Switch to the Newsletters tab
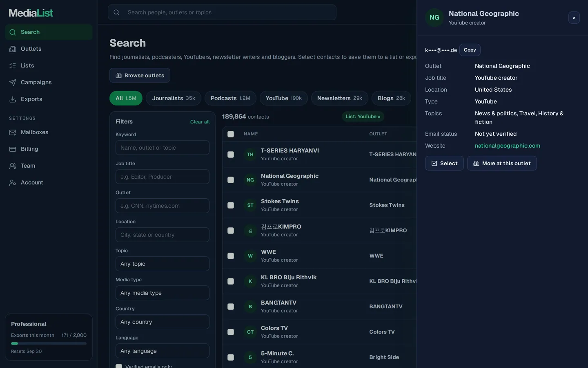Screen dimensions: 588x368 (340, 98)
